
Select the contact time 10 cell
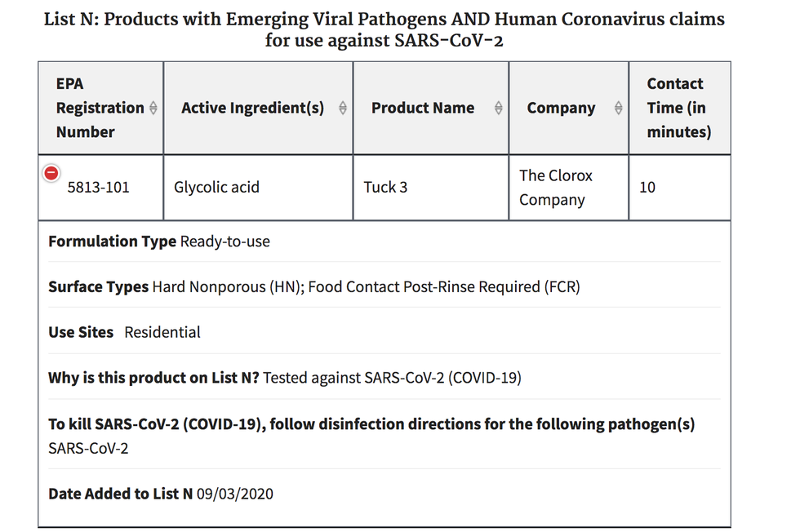tap(680, 188)
